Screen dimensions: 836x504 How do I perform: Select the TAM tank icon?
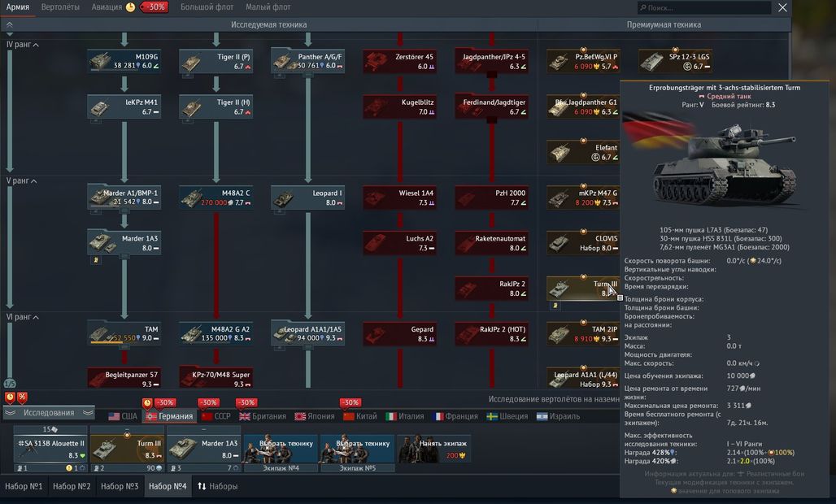coord(124,333)
